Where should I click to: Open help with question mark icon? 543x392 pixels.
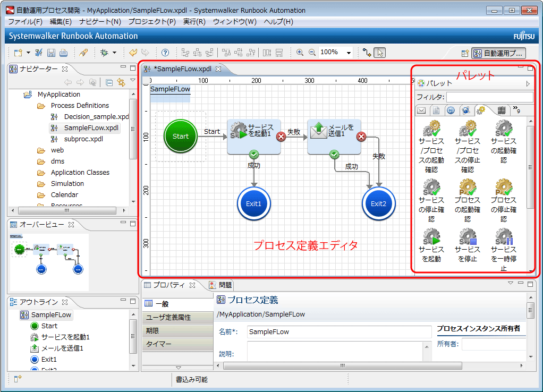pyautogui.click(x=165, y=53)
